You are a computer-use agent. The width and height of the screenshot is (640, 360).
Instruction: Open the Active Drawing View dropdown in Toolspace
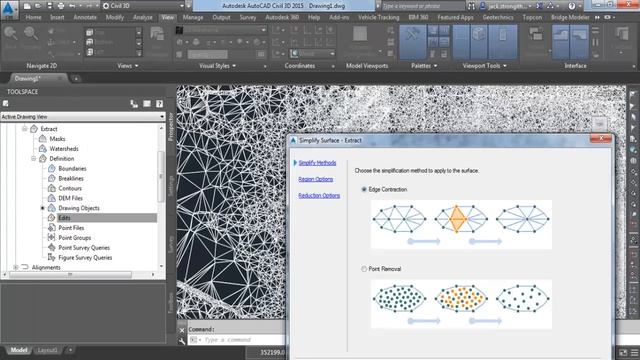pyautogui.click(x=82, y=117)
